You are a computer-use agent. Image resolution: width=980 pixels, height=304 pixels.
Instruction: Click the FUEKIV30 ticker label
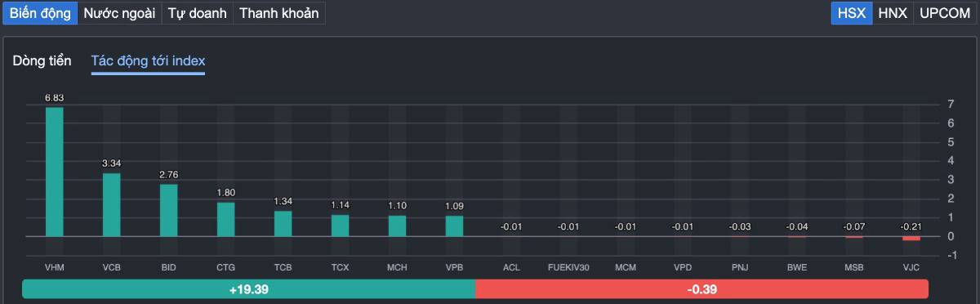(x=568, y=267)
